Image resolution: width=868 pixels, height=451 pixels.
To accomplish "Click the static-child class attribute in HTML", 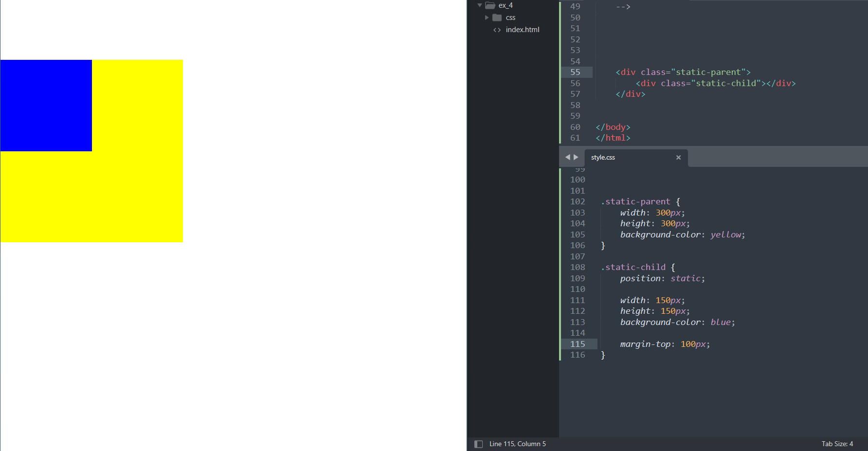I will 711,83.
